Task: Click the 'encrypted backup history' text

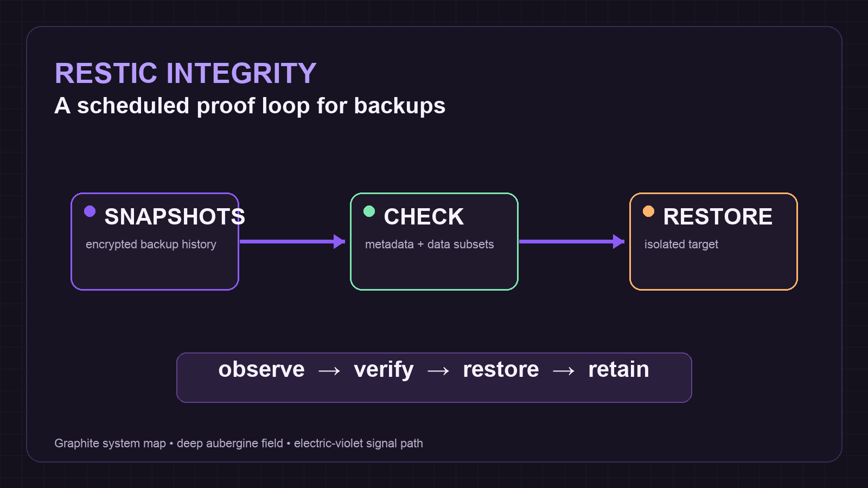Action: point(151,245)
